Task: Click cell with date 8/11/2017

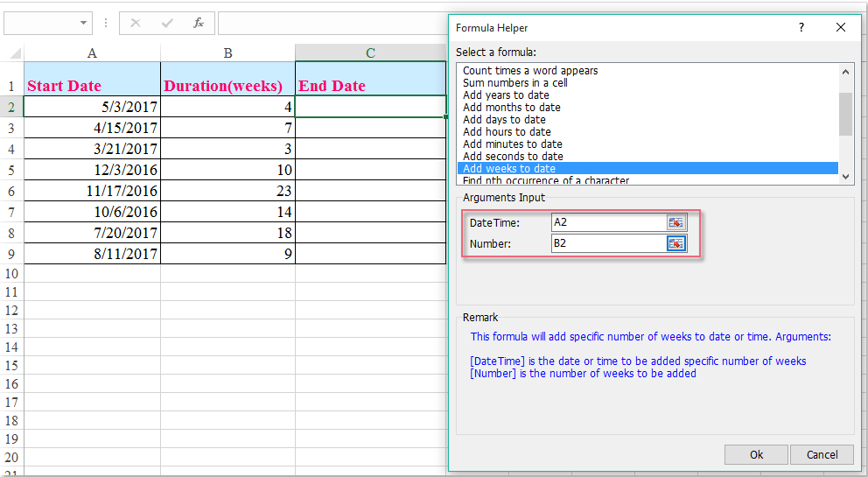Action: tap(93, 254)
